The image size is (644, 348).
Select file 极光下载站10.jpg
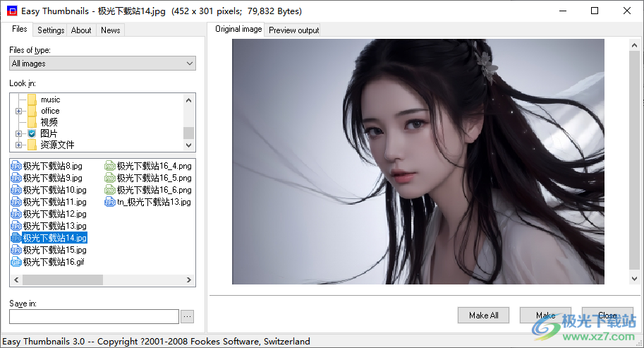tap(54, 190)
